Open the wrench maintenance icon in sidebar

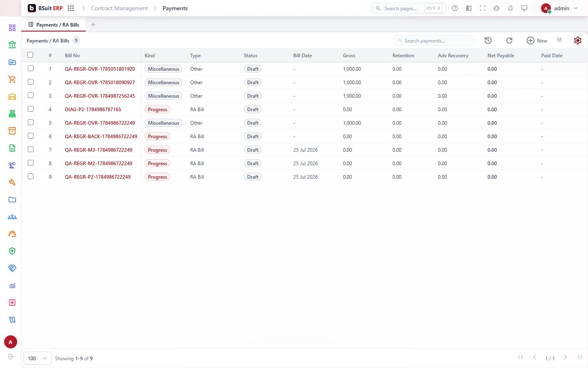click(12, 182)
